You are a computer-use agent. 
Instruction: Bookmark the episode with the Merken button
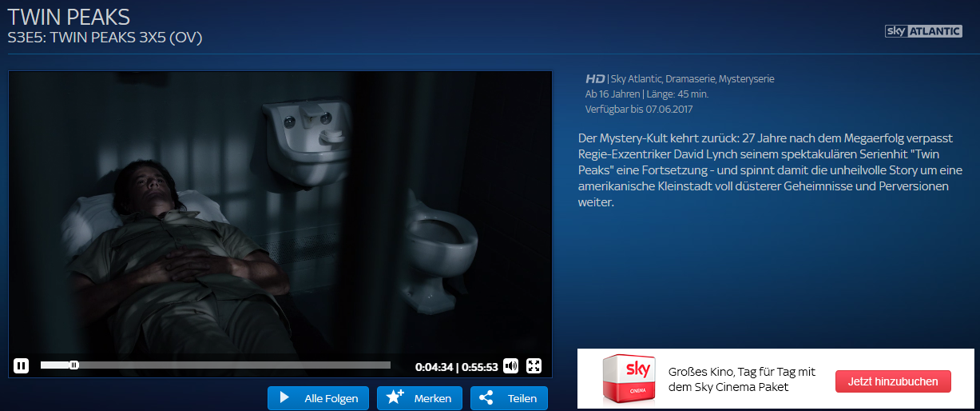tap(419, 398)
